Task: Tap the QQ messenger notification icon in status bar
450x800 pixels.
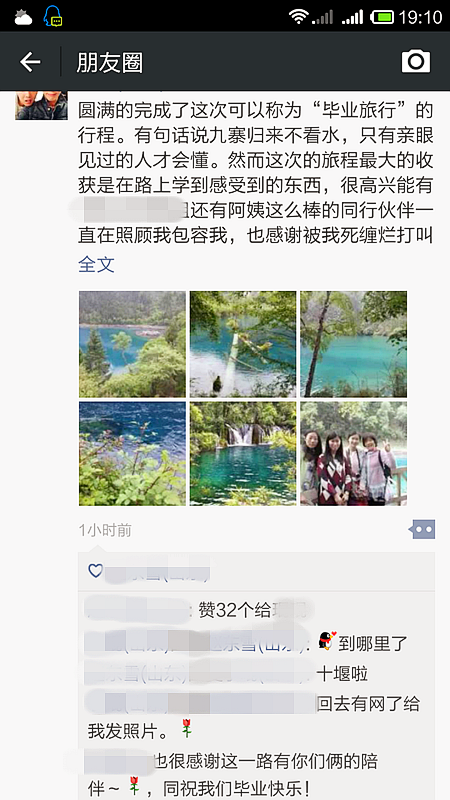Action: coord(53,16)
